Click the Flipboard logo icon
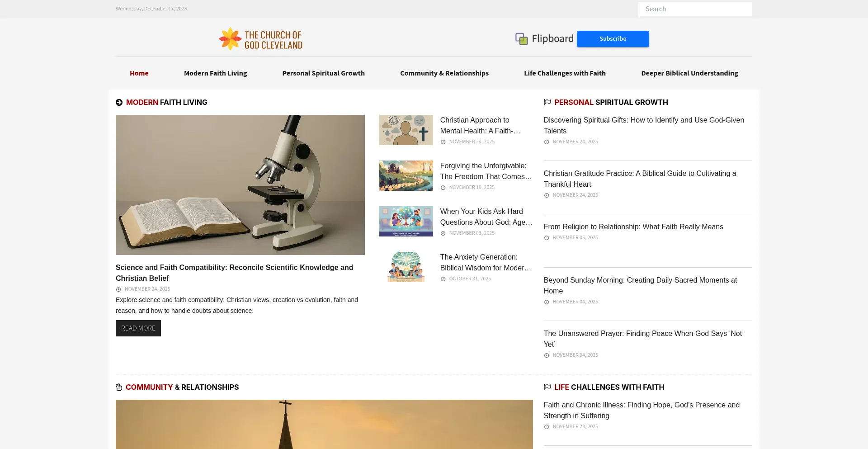This screenshot has height=449, width=868. (521, 39)
